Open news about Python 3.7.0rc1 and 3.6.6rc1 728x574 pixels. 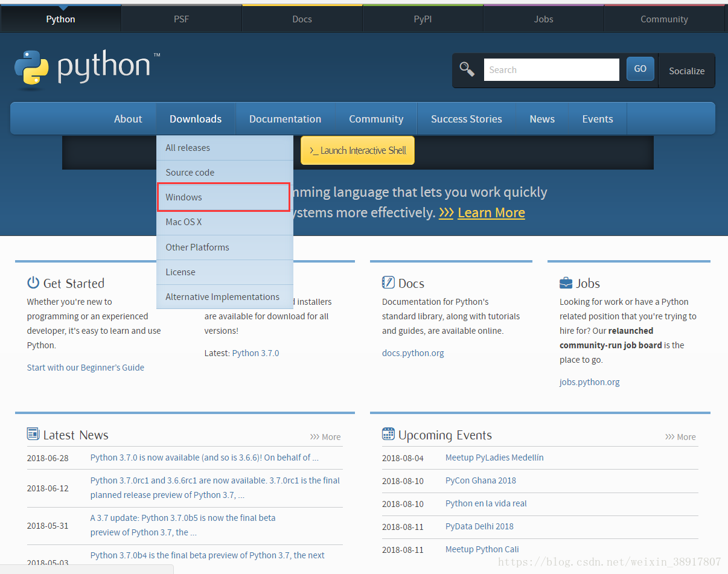[215, 488]
